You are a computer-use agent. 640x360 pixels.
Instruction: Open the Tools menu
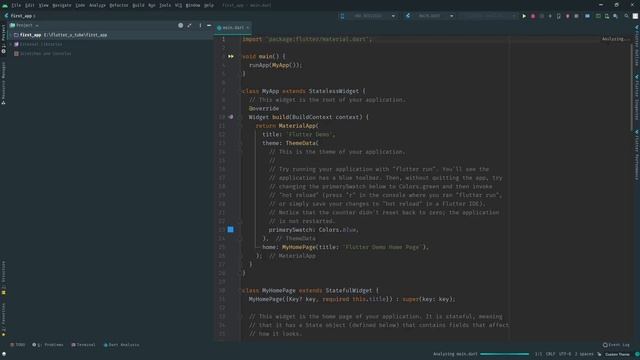click(165, 5)
